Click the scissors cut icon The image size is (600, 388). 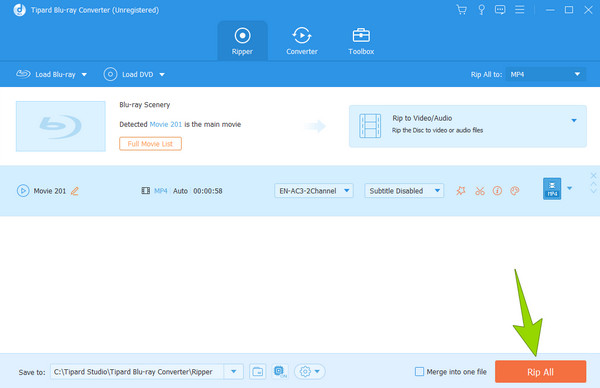[x=479, y=191]
